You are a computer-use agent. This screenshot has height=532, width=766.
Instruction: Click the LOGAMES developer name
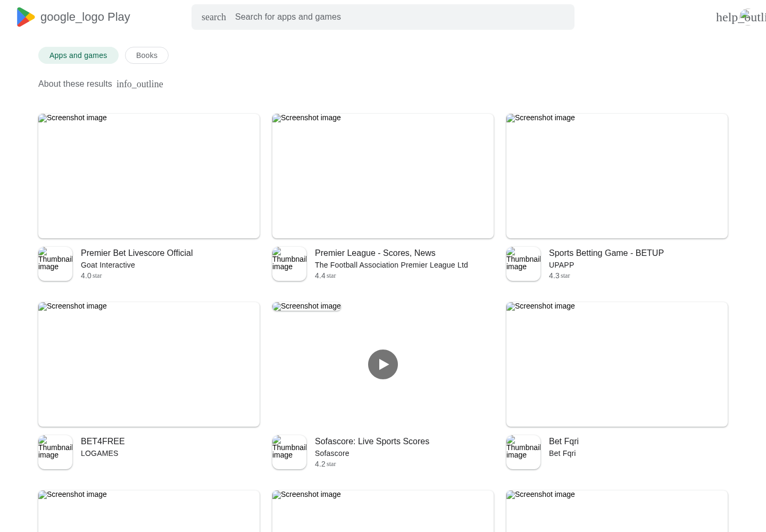click(x=99, y=453)
